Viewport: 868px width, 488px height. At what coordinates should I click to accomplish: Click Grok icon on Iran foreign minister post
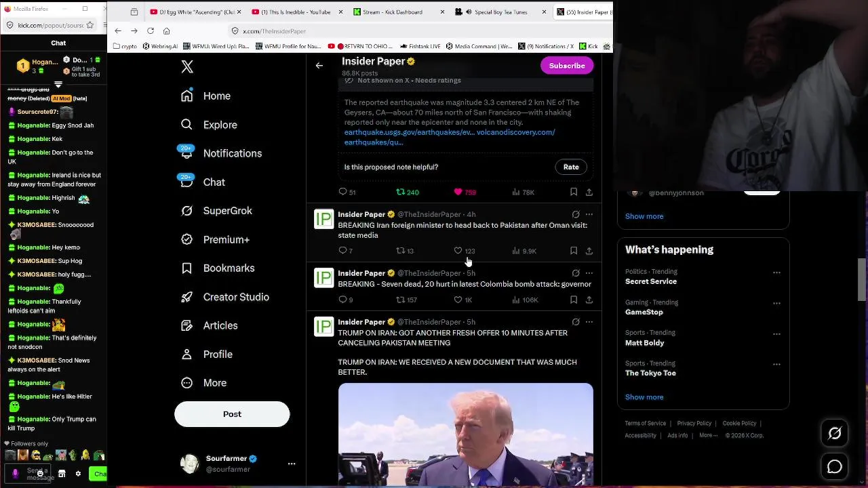(x=576, y=215)
